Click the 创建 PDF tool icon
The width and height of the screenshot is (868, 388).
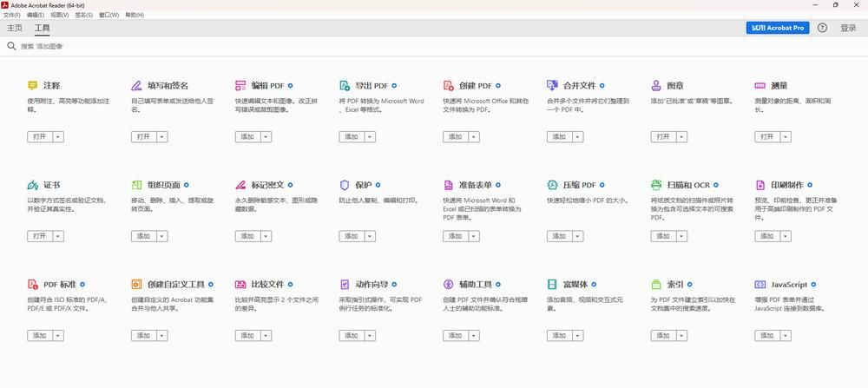click(x=449, y=86)
